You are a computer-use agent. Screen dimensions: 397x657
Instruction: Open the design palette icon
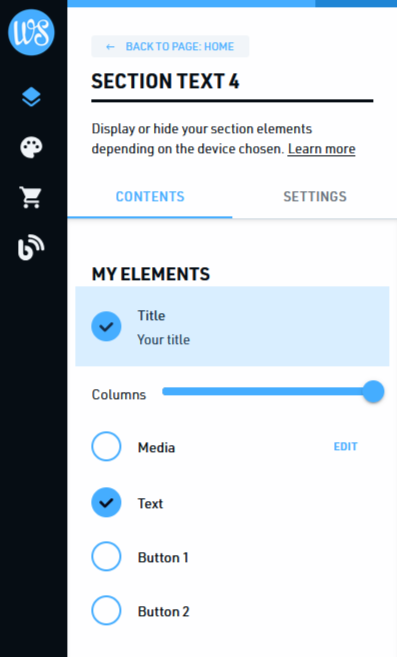point(31,147)
